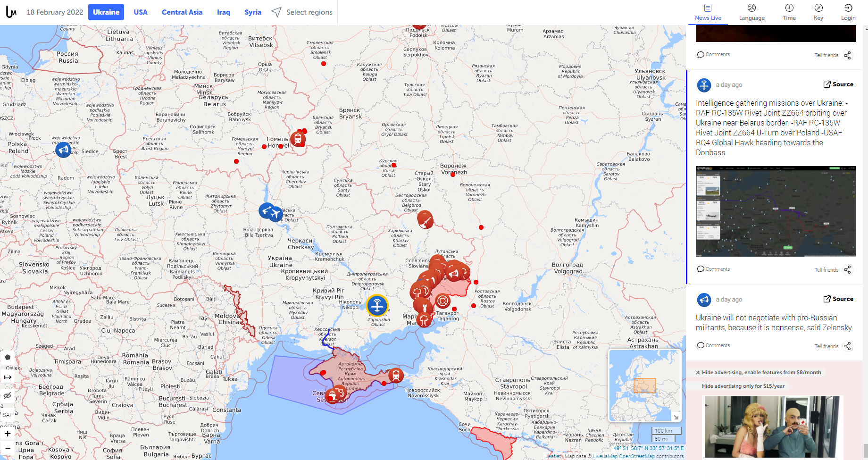Open red train marker near Gomel
The height and width of the screenshot is (460, 868).
298,139
